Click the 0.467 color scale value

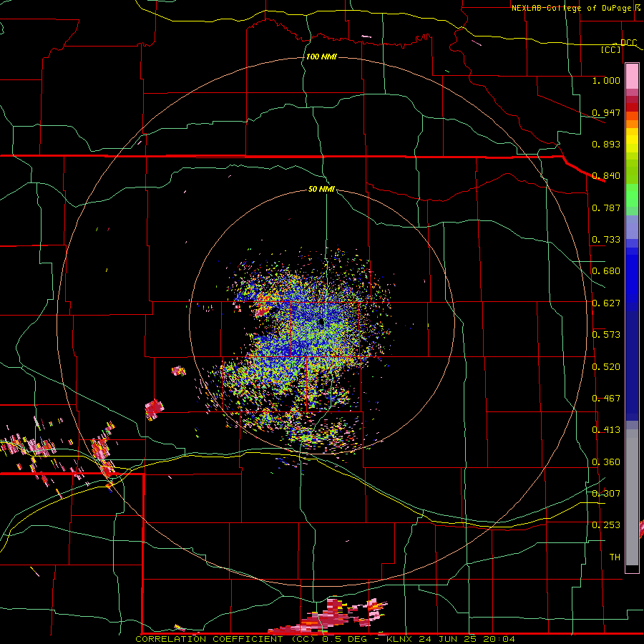pyautogui.click(x=606, y=399)
